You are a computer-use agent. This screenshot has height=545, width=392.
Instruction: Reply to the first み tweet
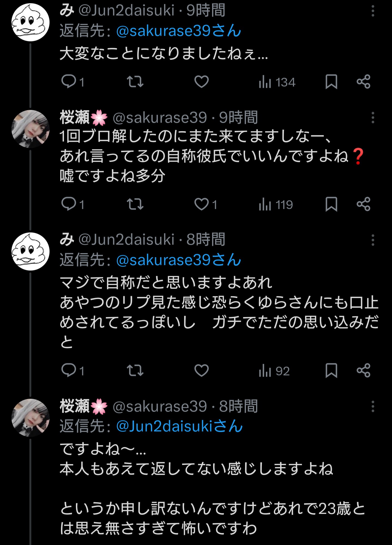click(x=69, y=81)
